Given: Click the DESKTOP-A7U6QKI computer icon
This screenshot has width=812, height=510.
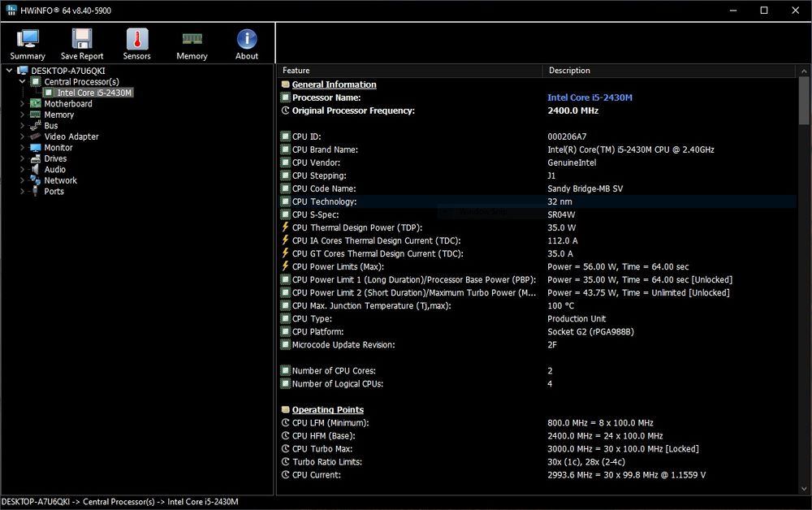Looking at the screenshot, I should click(22, 71).
